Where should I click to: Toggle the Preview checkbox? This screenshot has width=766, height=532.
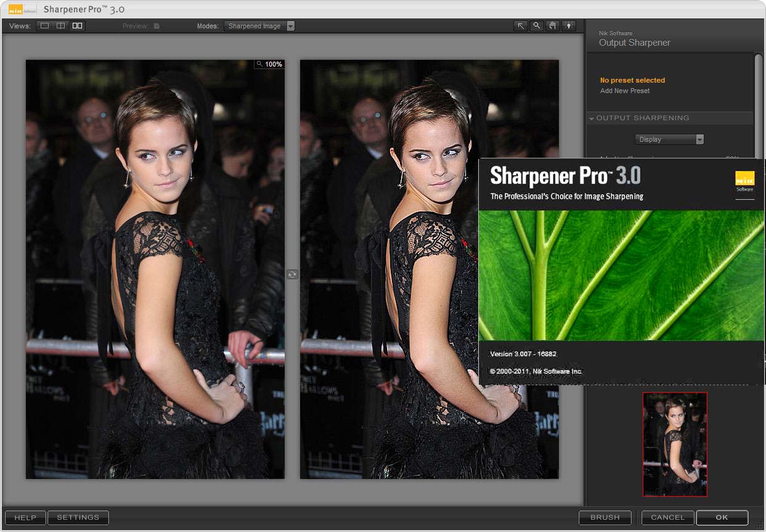(157, 26)
